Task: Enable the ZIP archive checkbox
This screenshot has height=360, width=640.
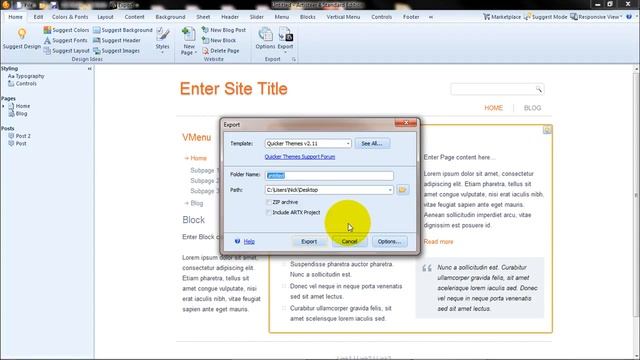Action: [269, 202]
